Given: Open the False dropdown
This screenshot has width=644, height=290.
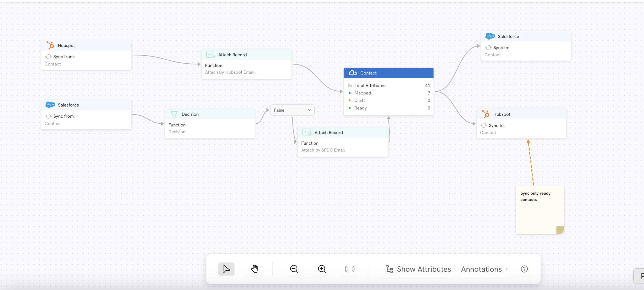Looking at the screenshot, I should coord(292,110).
